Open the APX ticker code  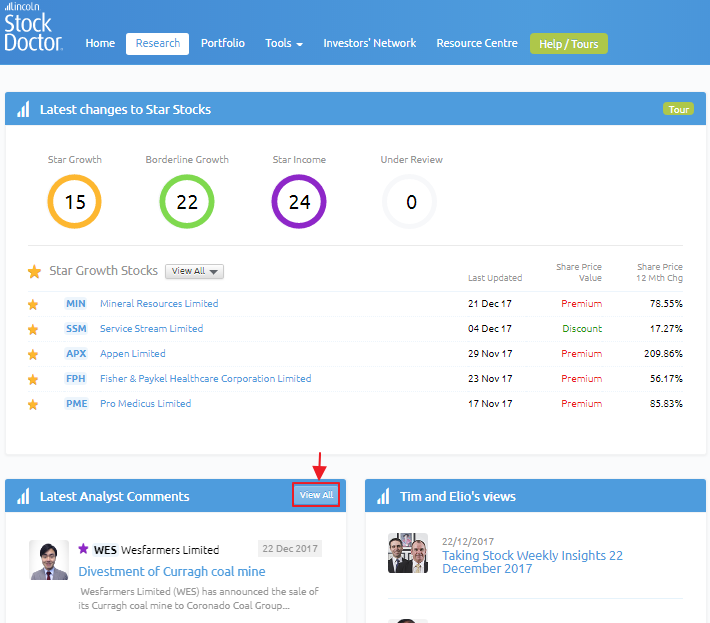(x=76, y=353)
